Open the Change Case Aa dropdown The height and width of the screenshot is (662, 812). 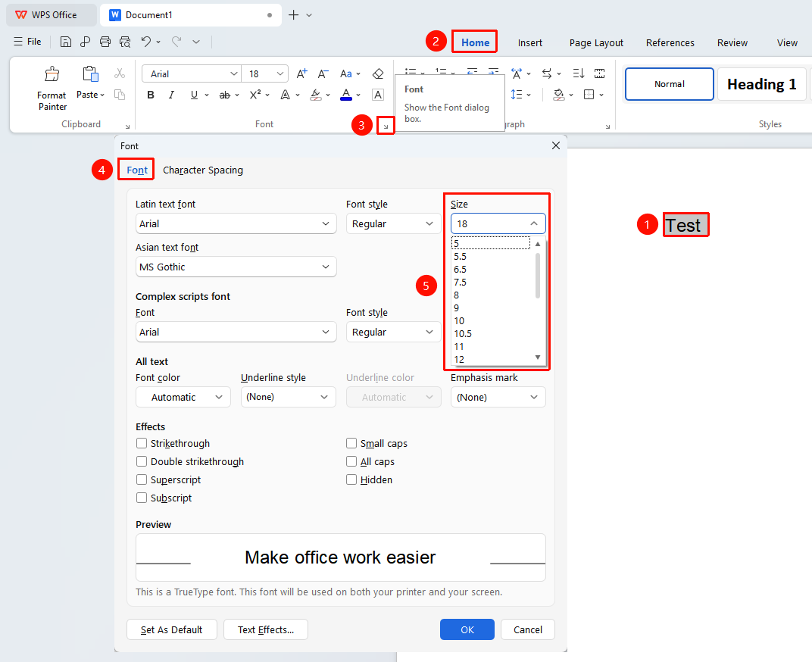(350, 74)
